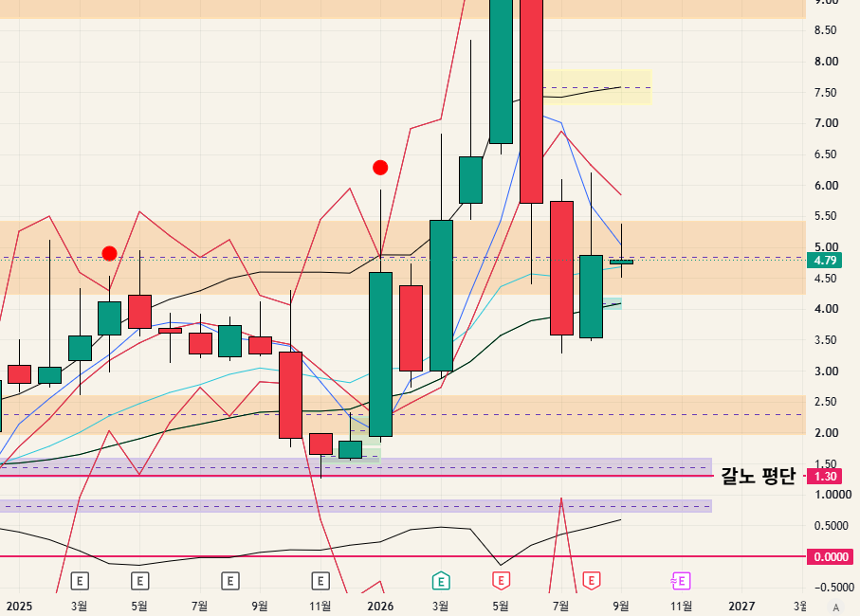Image resolution: width=860 pixels, height=616 pixels.
Task: Toggle auto-scale 'A' button on the price axis
Action: pos(836,607)
